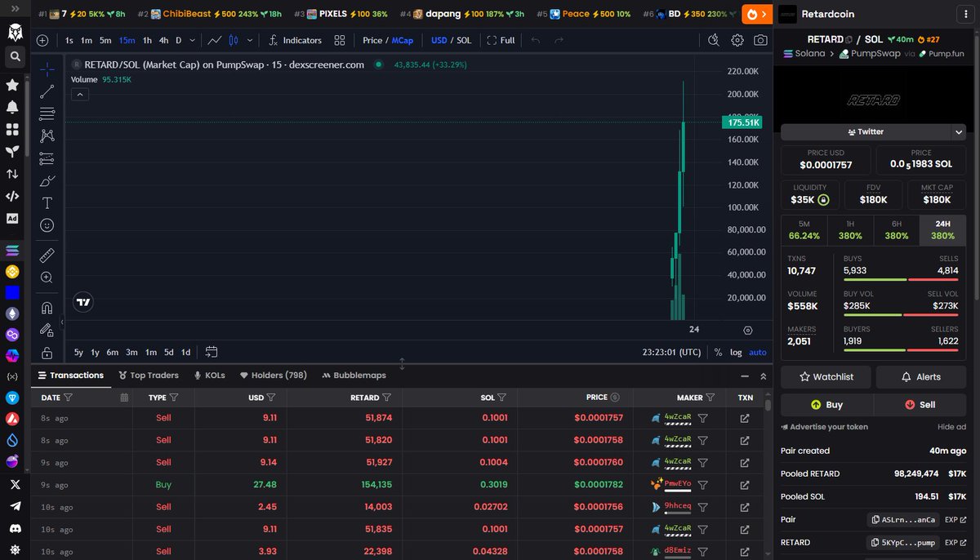Select the trend line drawing tool
This screenshot has height=560, width=980.
[47, 91]
